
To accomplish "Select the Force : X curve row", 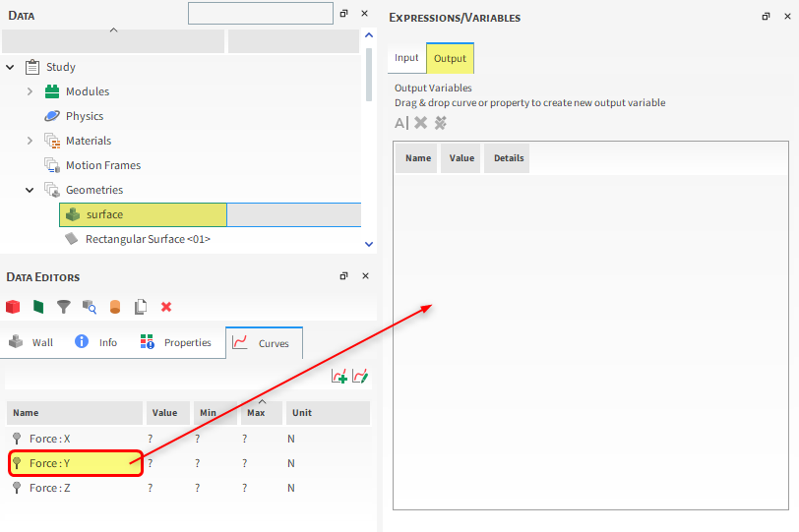I will [189, 439].
